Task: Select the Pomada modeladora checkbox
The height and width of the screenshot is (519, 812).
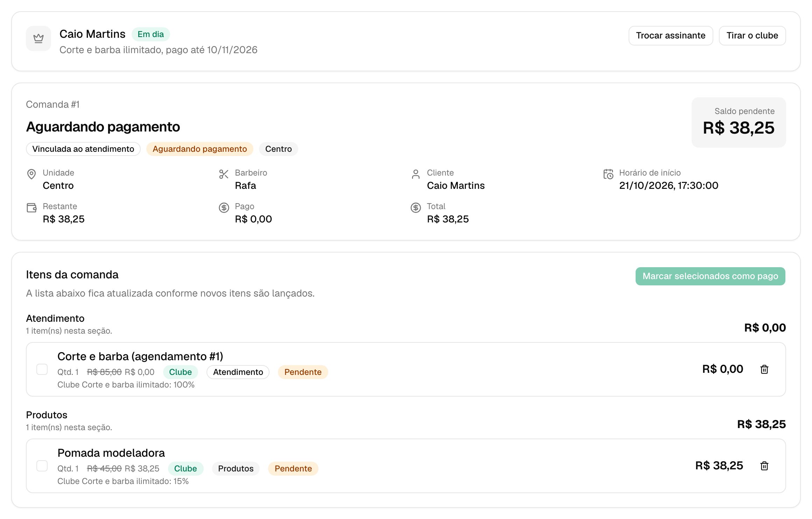Action: (x=42, y=466)
